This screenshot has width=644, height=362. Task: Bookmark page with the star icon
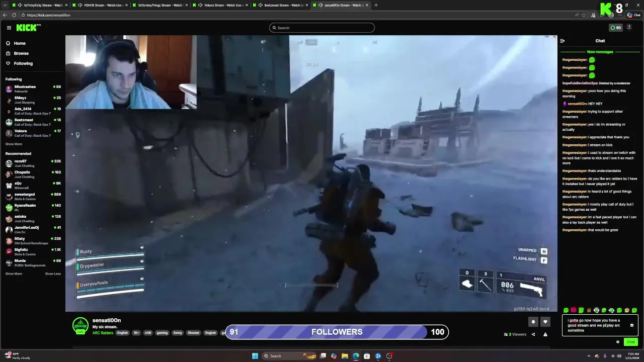tap(584, 15)
